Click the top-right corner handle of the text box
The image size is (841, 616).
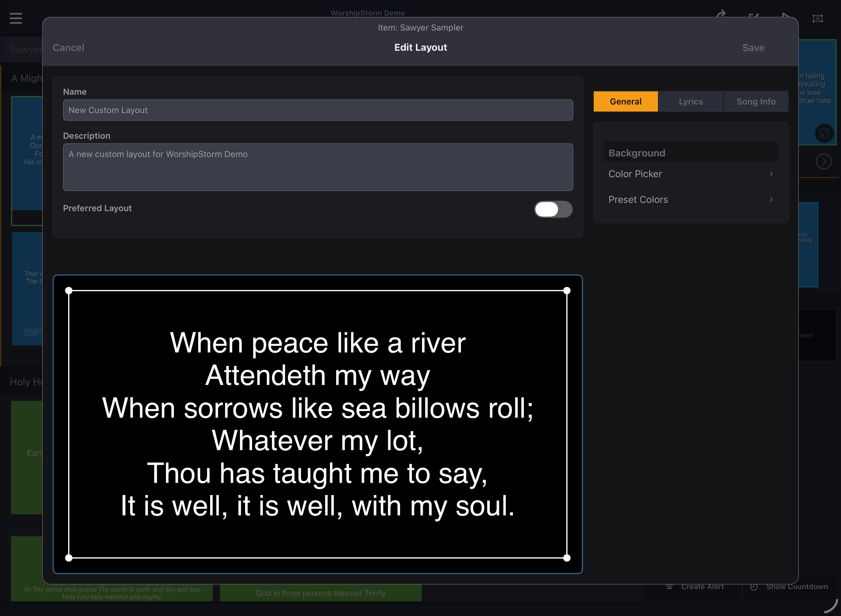(x=567, y=291)
